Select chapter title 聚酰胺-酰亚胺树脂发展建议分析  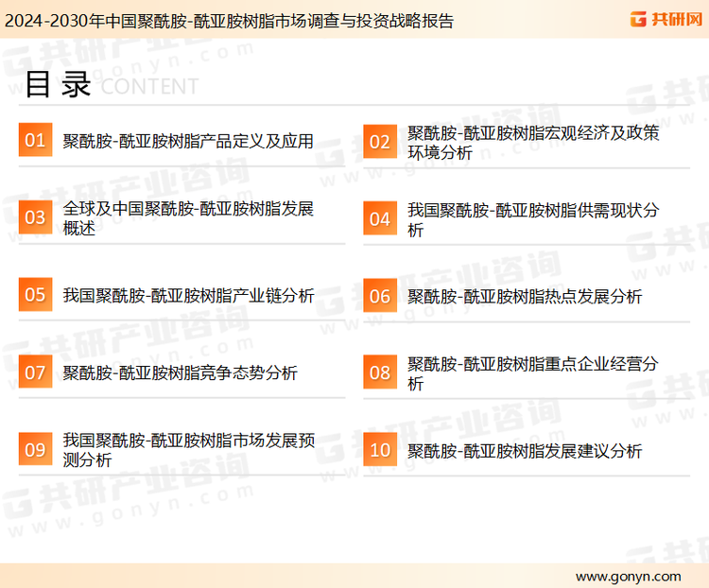(525, 451)
